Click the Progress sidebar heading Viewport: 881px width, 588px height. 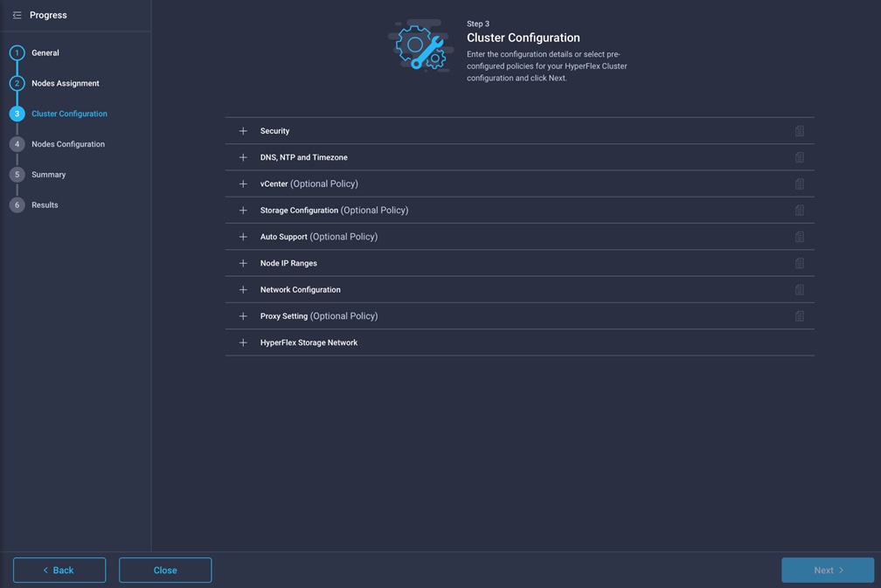point(48,15)
